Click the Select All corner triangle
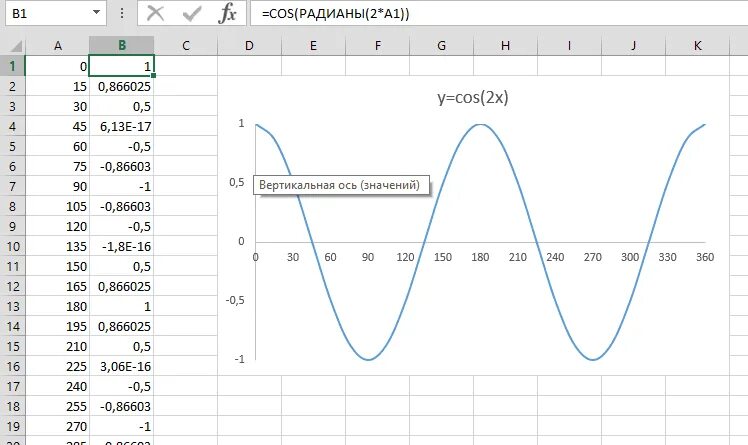Viewport: 748px width, 445px height. (16, 46)
